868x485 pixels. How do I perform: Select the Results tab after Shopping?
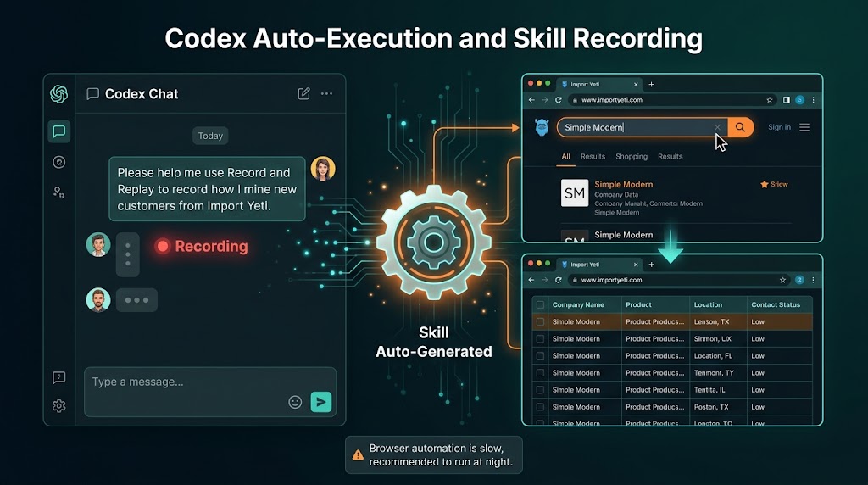(x=670, y=157)
